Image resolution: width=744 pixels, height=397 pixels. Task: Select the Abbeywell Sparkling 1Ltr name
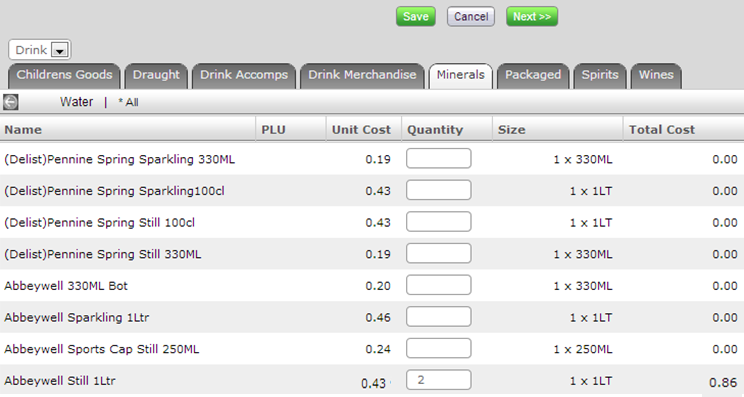pyautogui.click(x=76, y=318)
